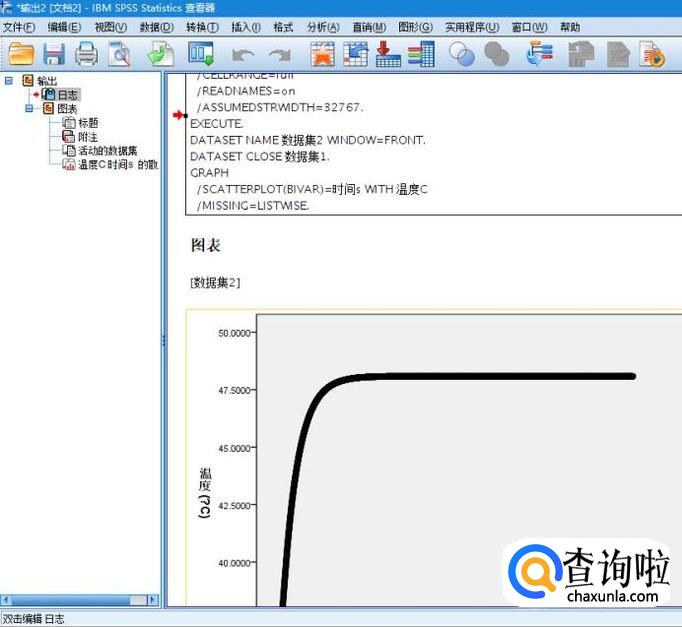This screenshot has height=627, width=682.
Task: Click DATASET CLOSE 数据集1 log line
Action: pos(260,157)
